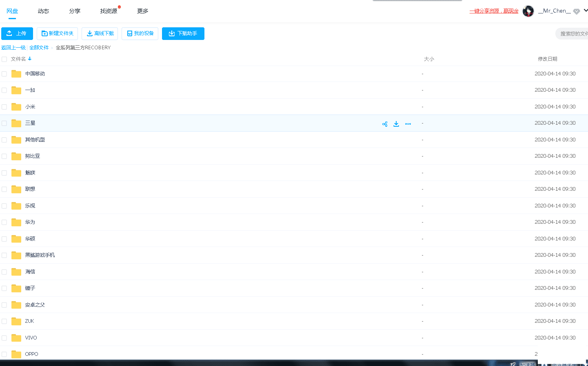Open the folder named 黑鲨游戏手机
The width and height of the screenshot is (588, 366).
(40, 255)
